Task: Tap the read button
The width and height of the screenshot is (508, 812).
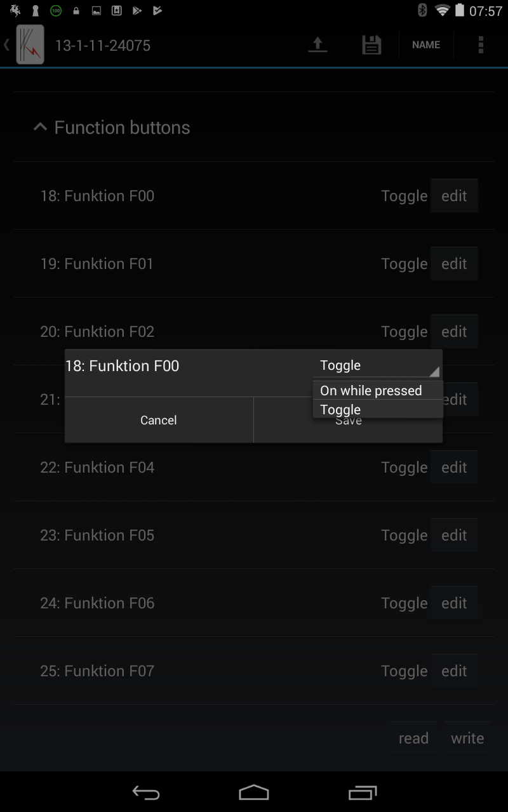Action: click(x=413, y=738)
